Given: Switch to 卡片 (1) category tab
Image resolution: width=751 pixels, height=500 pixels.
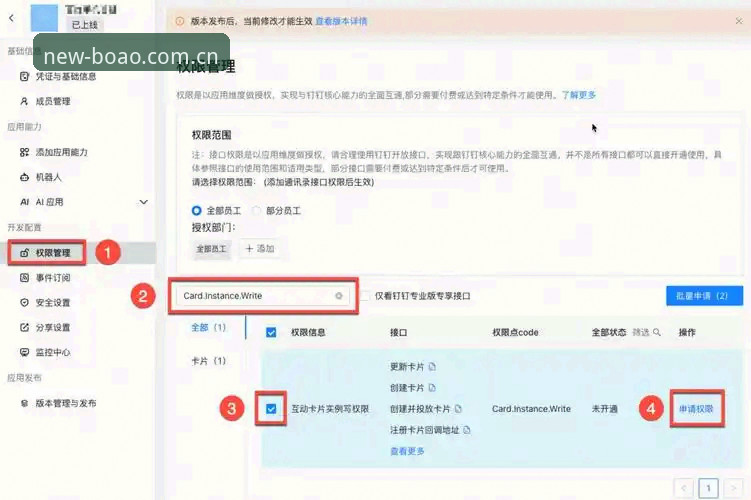Looking at the screenshot, I should coord(208,361).
